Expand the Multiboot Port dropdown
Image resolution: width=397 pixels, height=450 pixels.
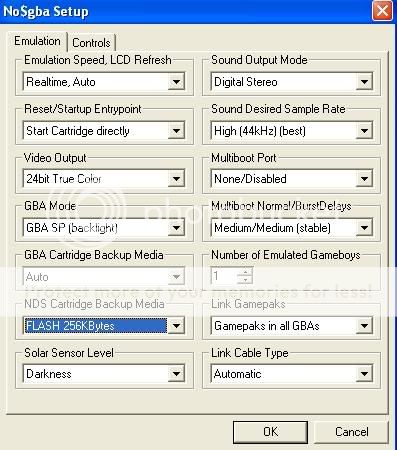[292, 179]
